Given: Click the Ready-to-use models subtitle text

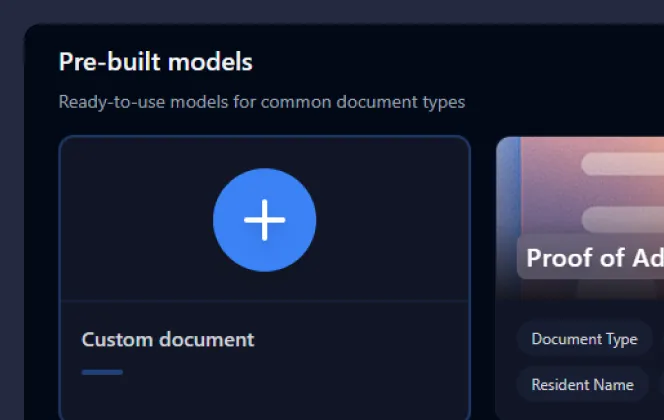Looking at the screenshot, I should [x=262, y=102].
